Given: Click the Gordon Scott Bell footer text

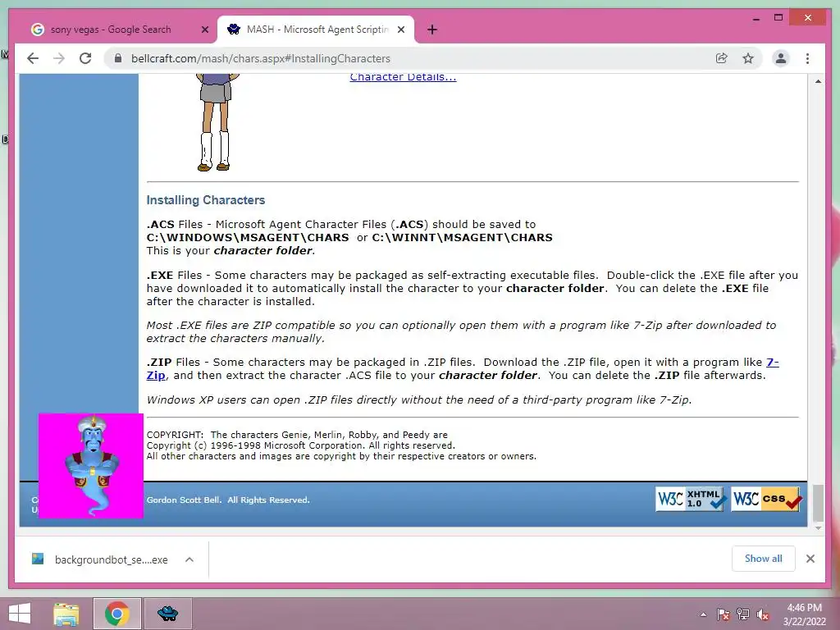Looking at the screenshot, I should point(228,500).
